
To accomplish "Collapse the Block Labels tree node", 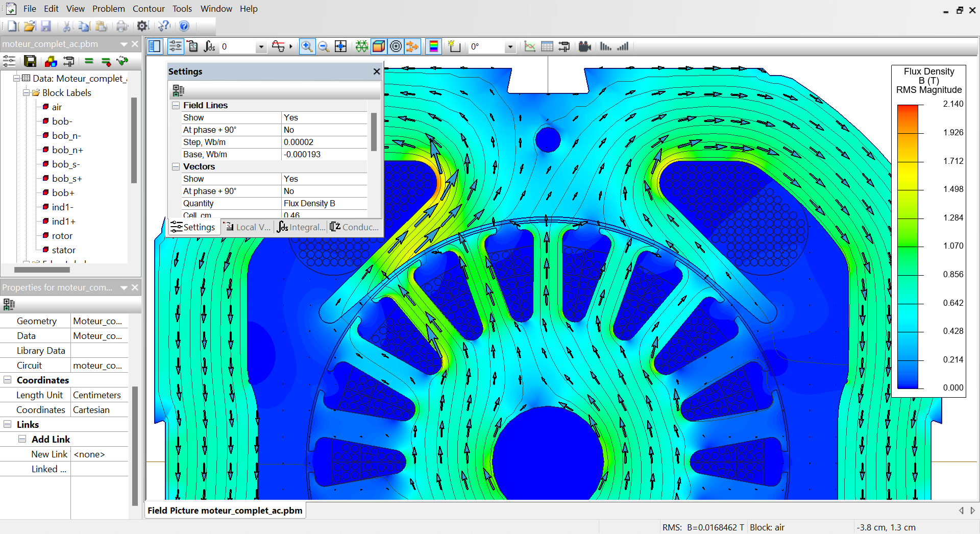I will 26,93.
